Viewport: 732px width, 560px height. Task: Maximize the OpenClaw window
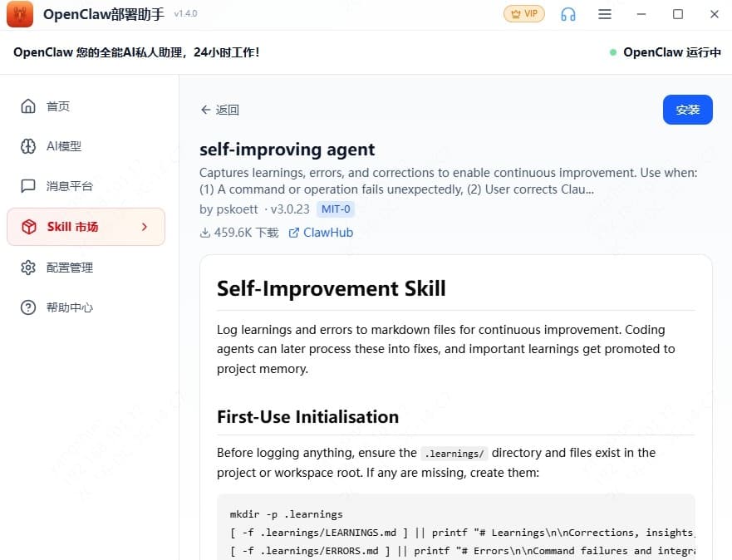coord(678,14)
